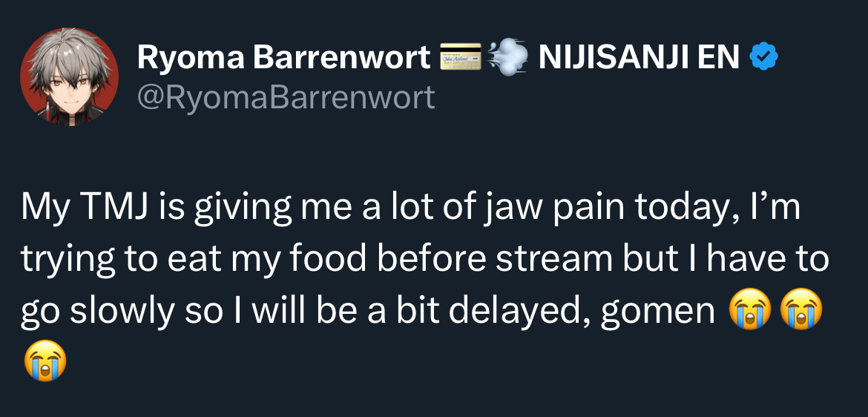Click the lone crying emoji on last line
The image size is (868, 417).
click(45, 361)
